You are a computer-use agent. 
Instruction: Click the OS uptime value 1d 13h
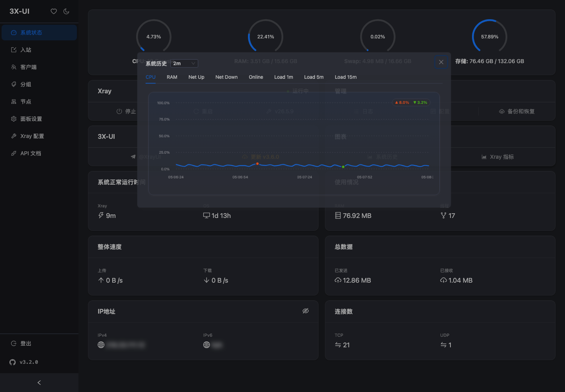(221, 216)
